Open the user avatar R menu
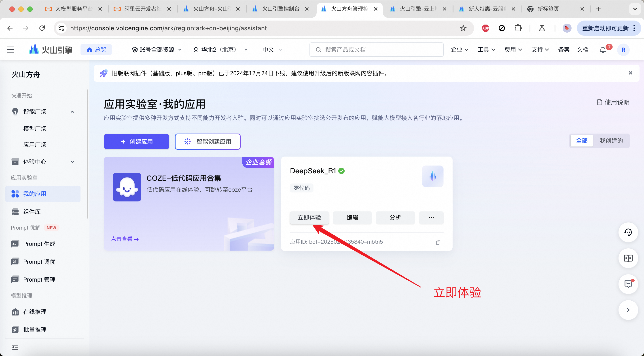Image resolution: width=644 pixels, height=356 pixels. (623, 50)
